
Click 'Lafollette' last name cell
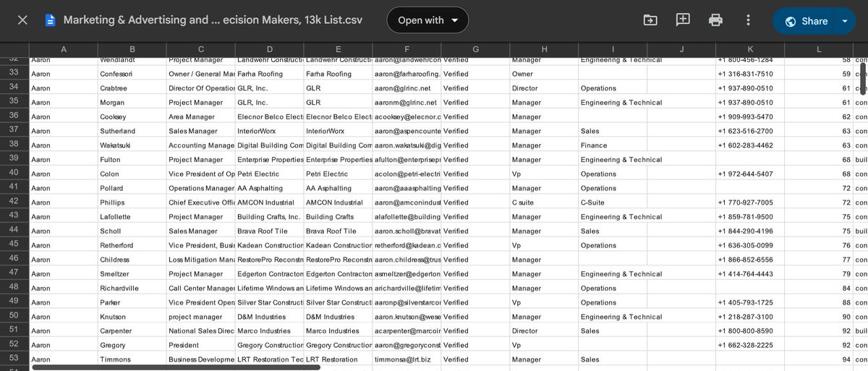point(132,217)
